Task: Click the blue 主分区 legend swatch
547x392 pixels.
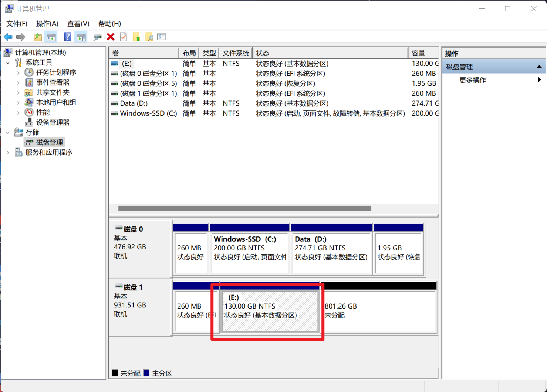Action: pyautogui.click(x=146, y=373)
